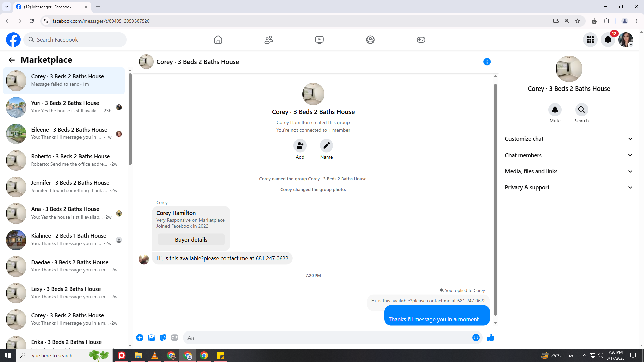The image size is (644, 362).
Task: Open the selected Corey · 3 Beds 2 Baths House chat with failed message
Action: pyautogui.click(x=64, y=81)
